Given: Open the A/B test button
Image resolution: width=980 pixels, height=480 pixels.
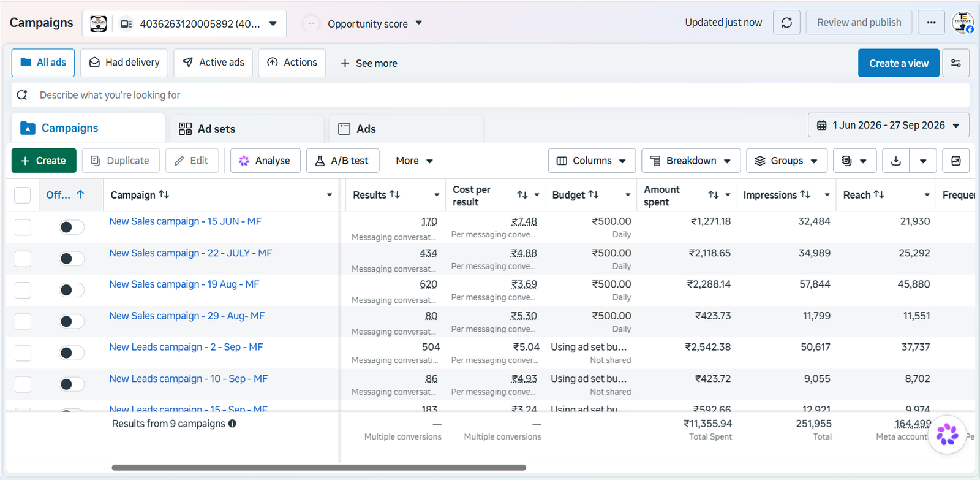Looking at the screenshot, I should [x=342, y=161].
